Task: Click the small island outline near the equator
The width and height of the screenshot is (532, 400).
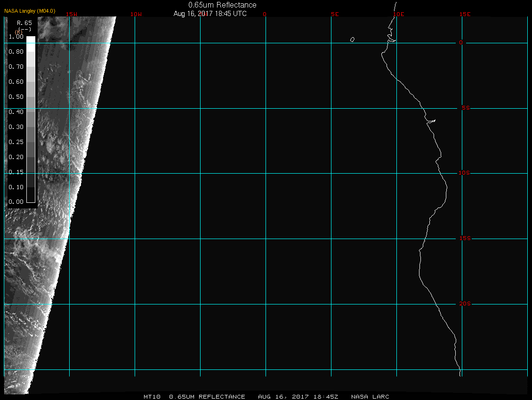Action: point(352,40)
